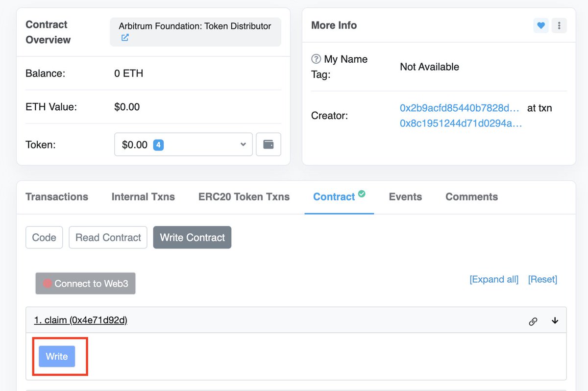
Task: Open the Events tab
Action: 405,196
